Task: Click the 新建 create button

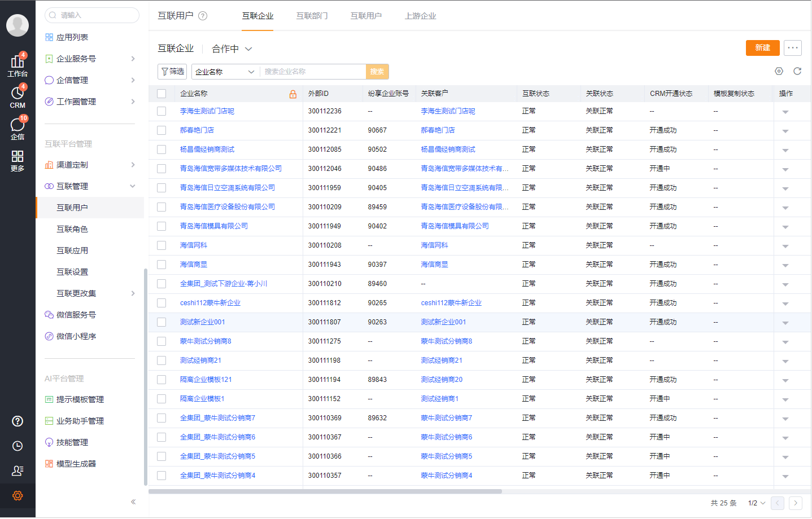Action: 762,48
